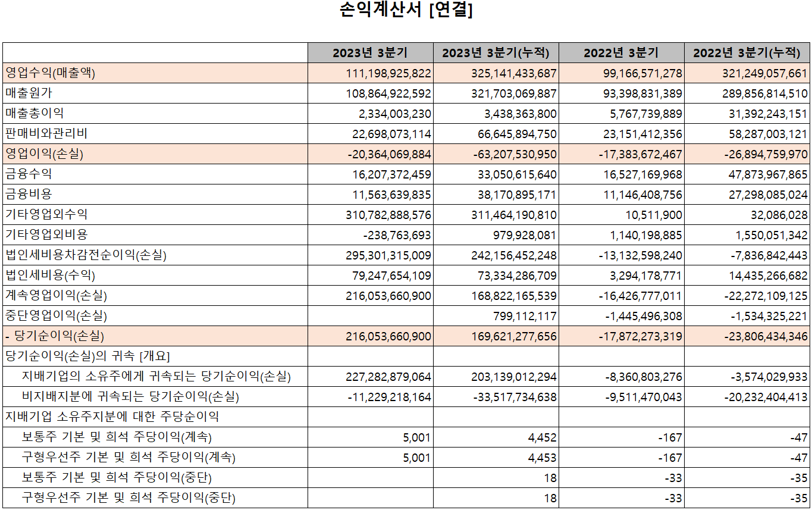Select the cell value 295,301,315,009
The height and width of the screenshot is (510, 812).
tap(389, 256)
